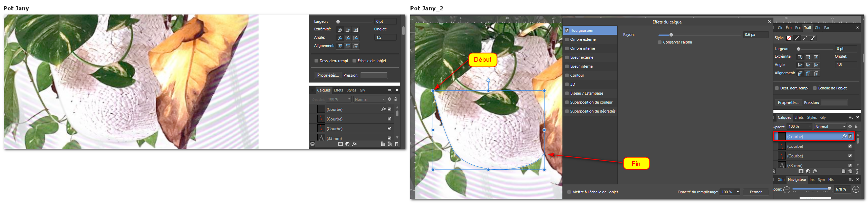The image size is (868, 203).
Task: Click the 678 % zoom field
Action: pyautogui.click(x=842, y=189)
